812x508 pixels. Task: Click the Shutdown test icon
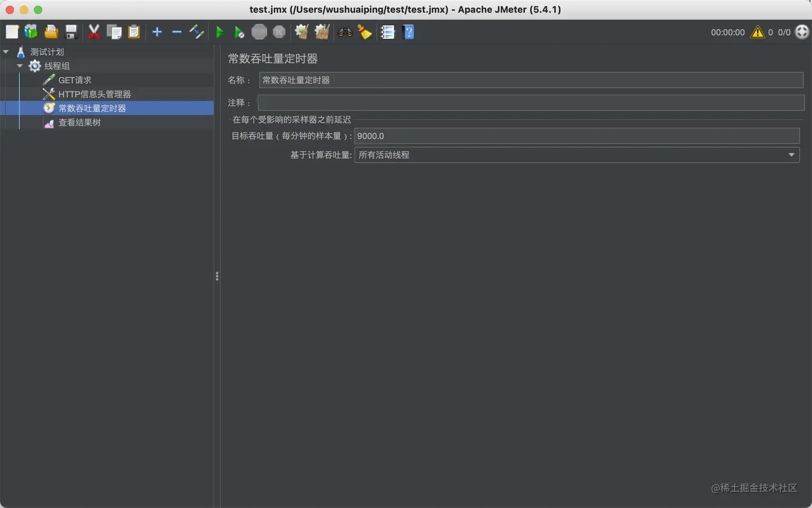pos(279,32)
